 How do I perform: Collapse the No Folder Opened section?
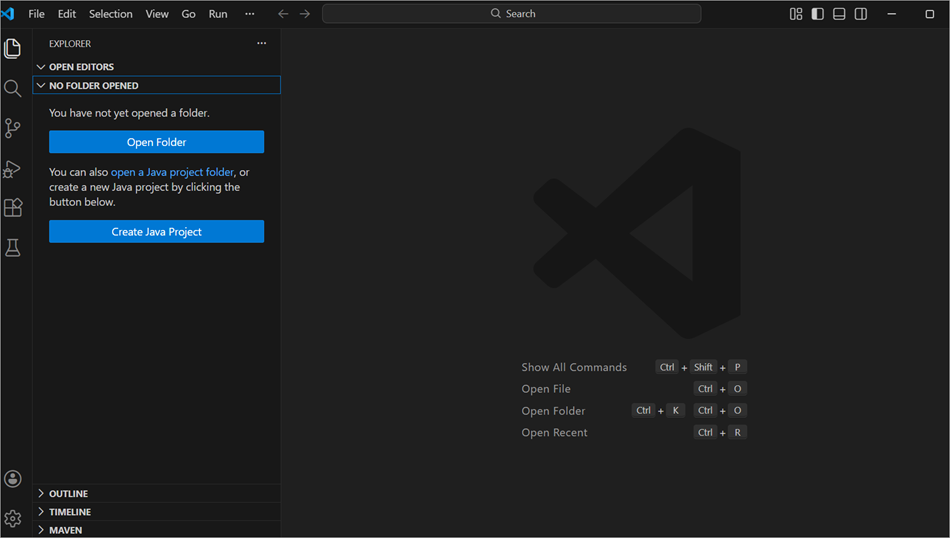tap(156, 85)
